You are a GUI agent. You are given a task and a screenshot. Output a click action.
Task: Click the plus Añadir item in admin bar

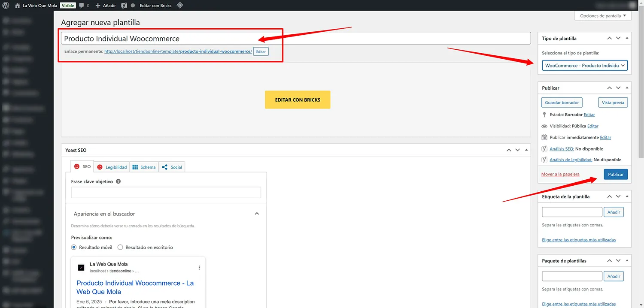pos(106,6)
